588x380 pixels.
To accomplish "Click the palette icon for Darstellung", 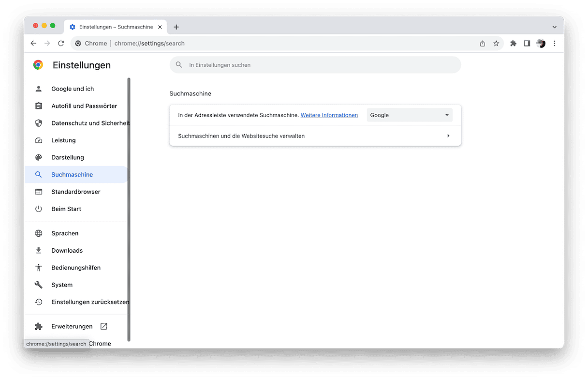I will click(x=39, y=158).
